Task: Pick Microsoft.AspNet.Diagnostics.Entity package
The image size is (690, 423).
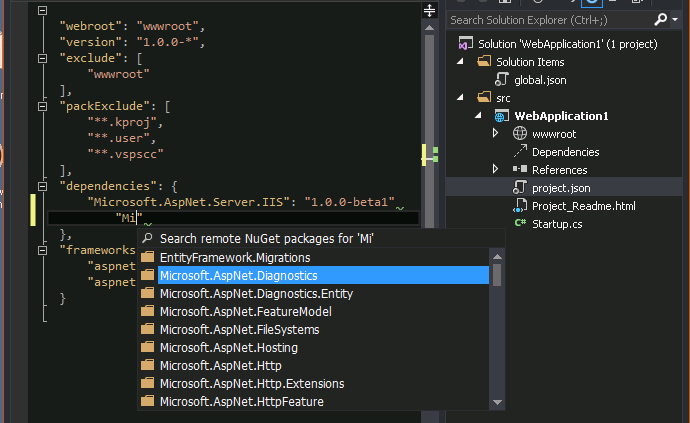Action: pos(256,294)
